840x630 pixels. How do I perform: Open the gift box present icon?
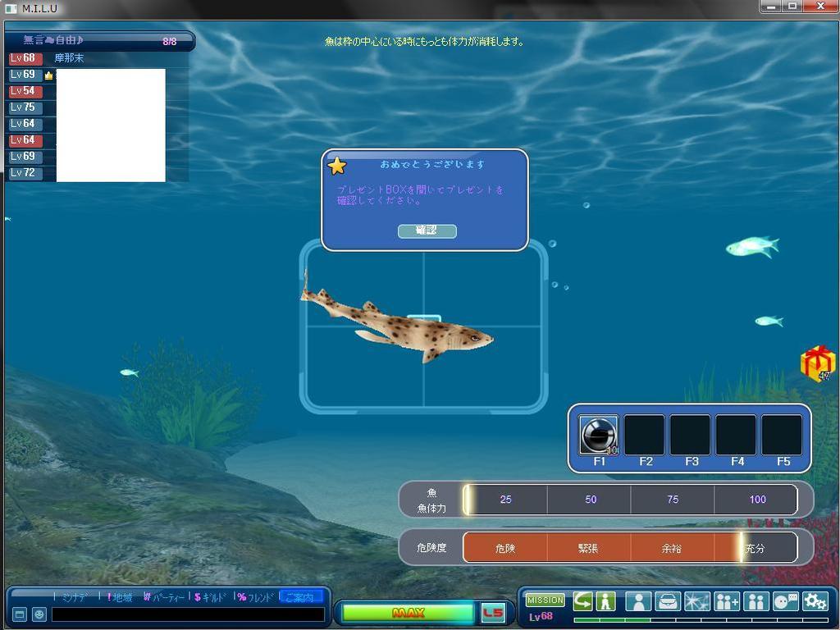[817, 363]
